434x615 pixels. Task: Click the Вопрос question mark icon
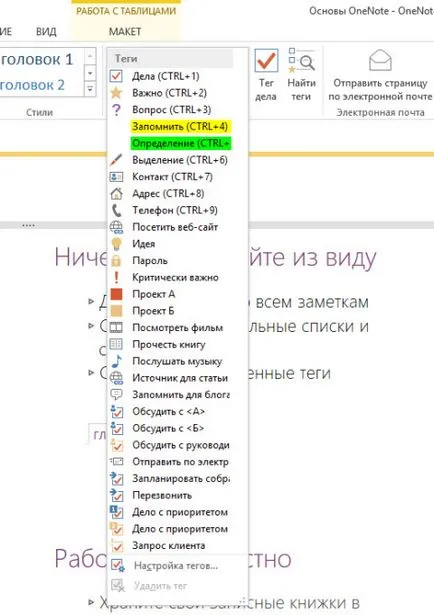point(116,110)
